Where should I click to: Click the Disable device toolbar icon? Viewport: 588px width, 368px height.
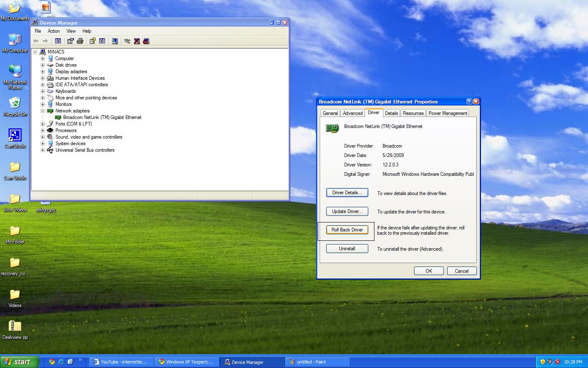pos(146,41)
